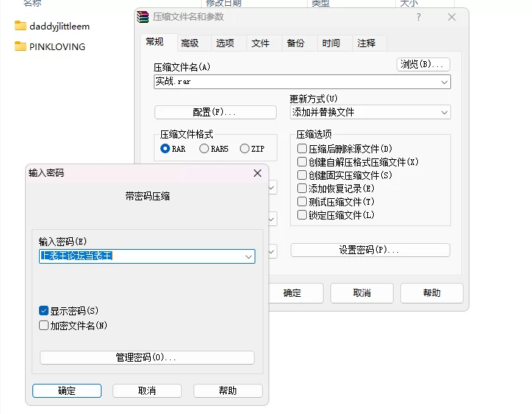Click the question mark help icon
This screenshot has width=532, height=414.
[419, 17]
